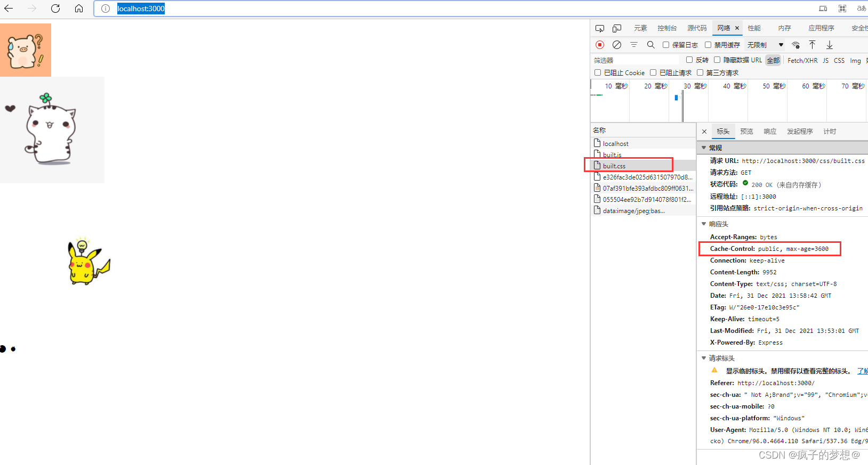The height and width of the screenshot is (465, 868).
Task: Filter requests by 全部
Action: (x=773, y=60)
